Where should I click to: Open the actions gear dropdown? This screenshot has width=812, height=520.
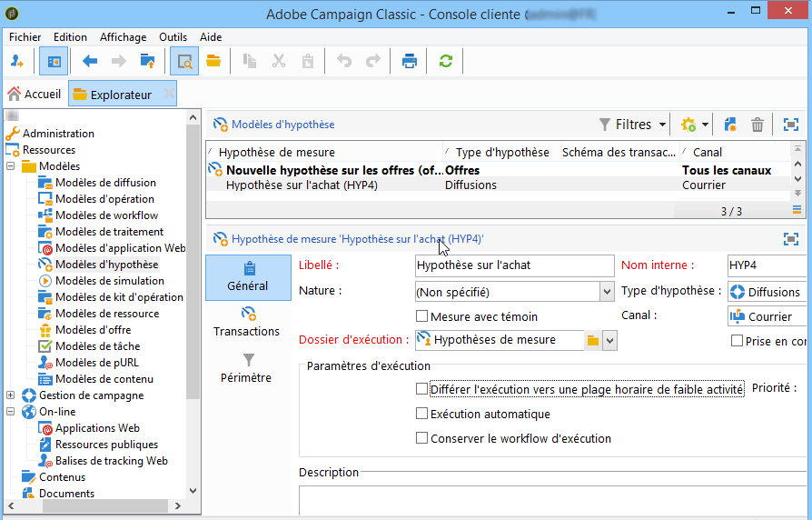[695, 125]
